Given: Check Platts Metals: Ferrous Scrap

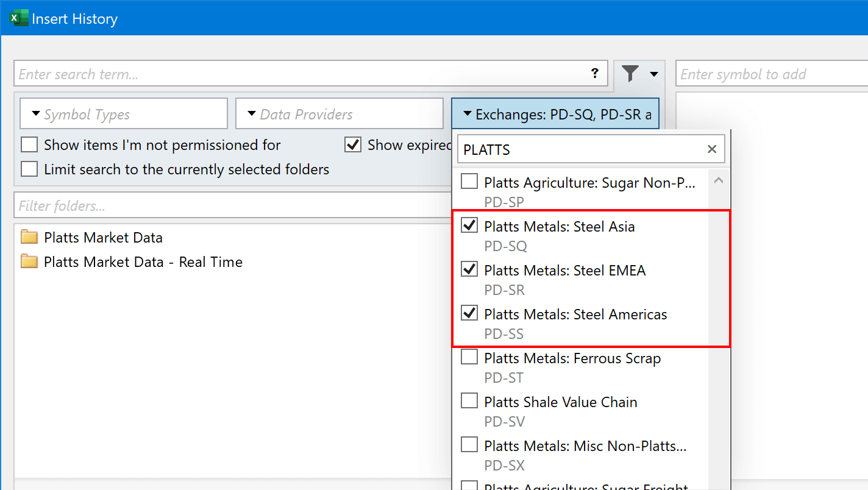Looking at the screenshot, I should coord(469,357).
